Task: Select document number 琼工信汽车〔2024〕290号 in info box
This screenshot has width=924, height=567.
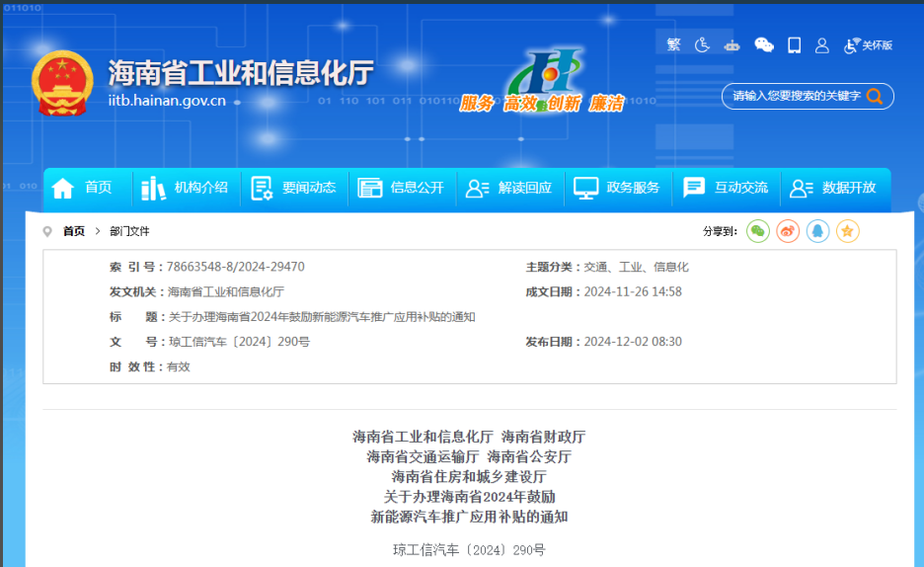Action: 239,342
